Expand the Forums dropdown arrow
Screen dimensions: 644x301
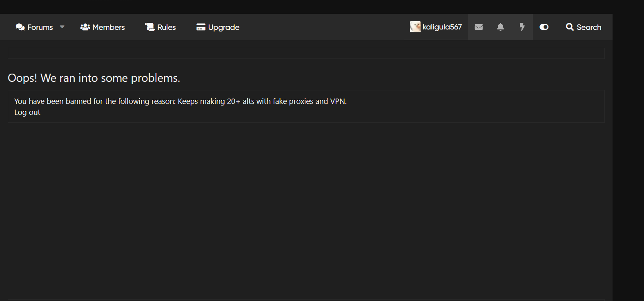tap(62, 27)
